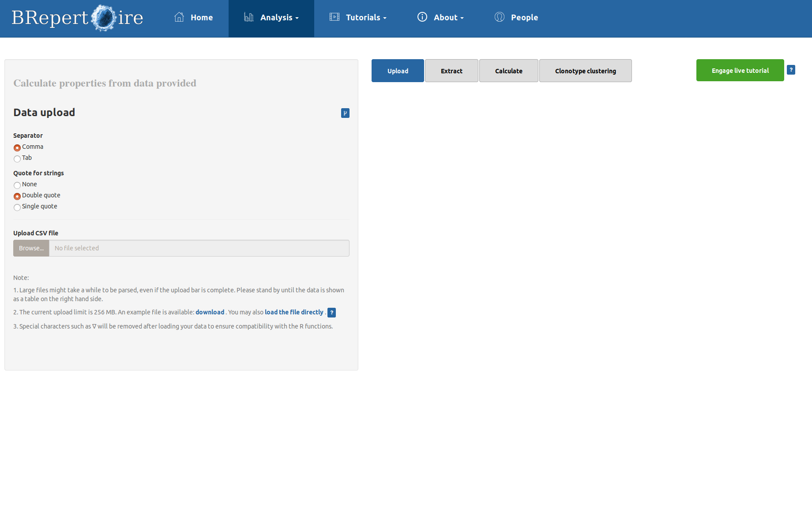This screenshot has width=812, height=510.
Task: Expand the Tutorials dropdown menu
Action: pyautogui.click(x=366, y=18)
